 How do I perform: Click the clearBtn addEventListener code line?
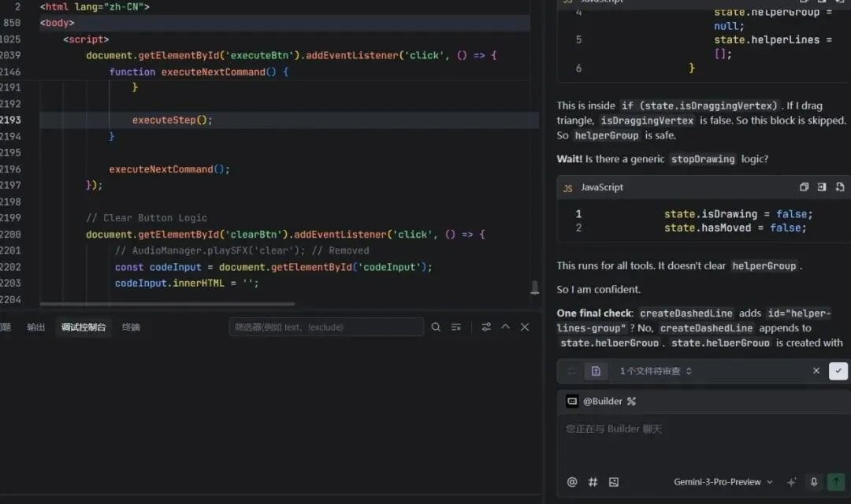click(x=285, y=235)
